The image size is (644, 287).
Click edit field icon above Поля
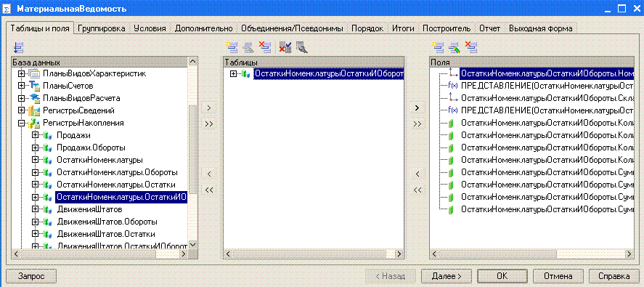[455, 47]
